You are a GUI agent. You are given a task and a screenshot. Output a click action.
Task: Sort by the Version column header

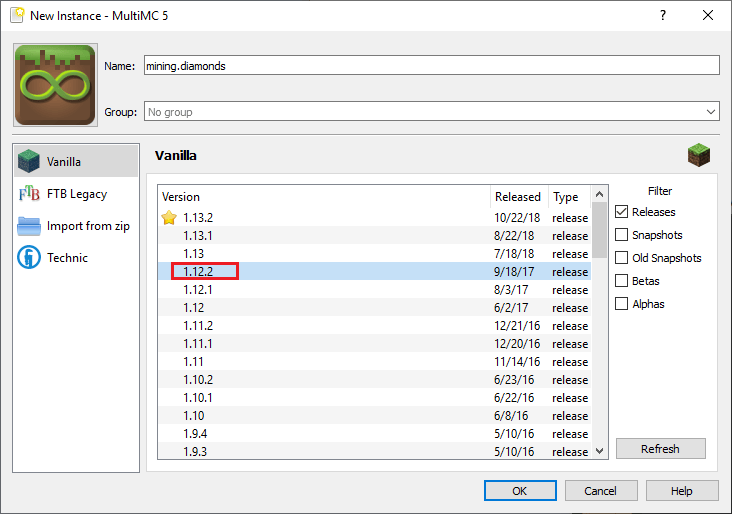click(324, 197)
